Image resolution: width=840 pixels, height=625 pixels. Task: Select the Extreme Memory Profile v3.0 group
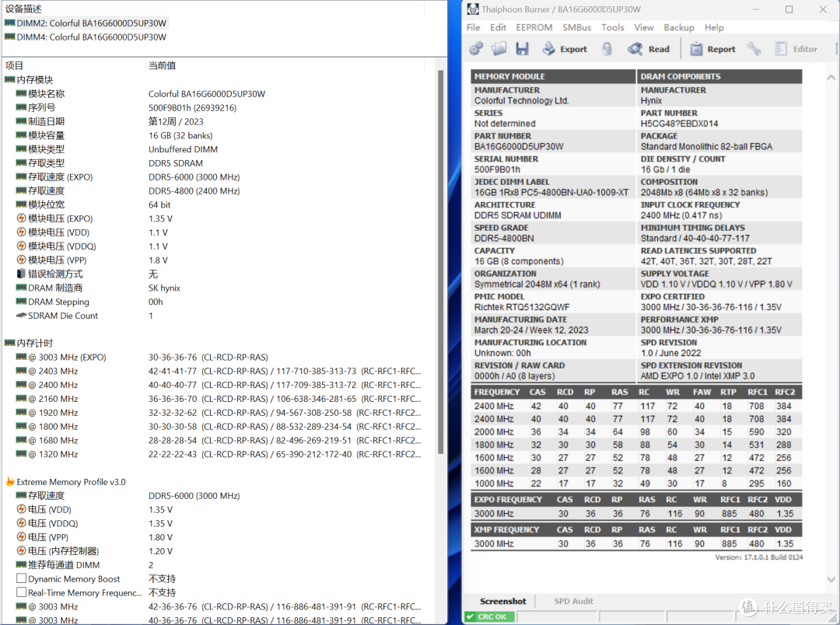(x=66, y=481)
